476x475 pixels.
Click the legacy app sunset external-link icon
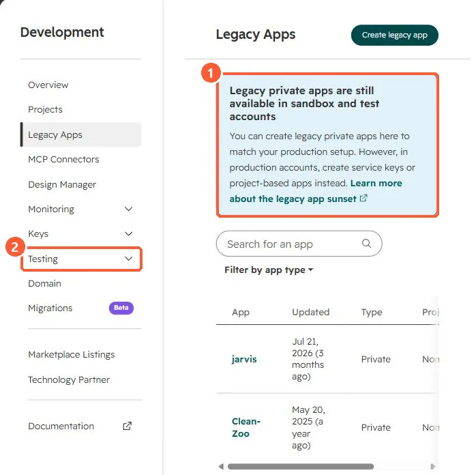coord(363,199)
